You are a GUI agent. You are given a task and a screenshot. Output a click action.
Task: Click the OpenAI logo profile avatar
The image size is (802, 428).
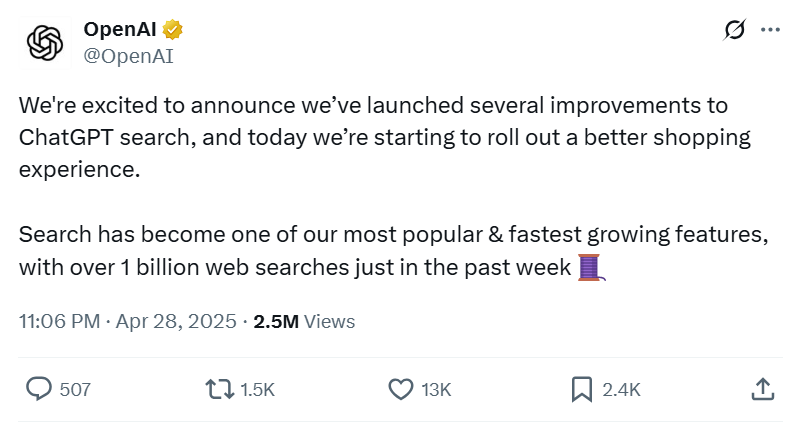pyautogui.click(x=45, y=42)
